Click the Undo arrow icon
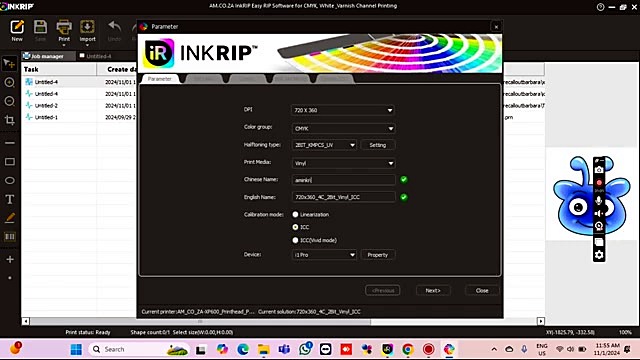This screenshot has width=640, height=360. [114, 27]
